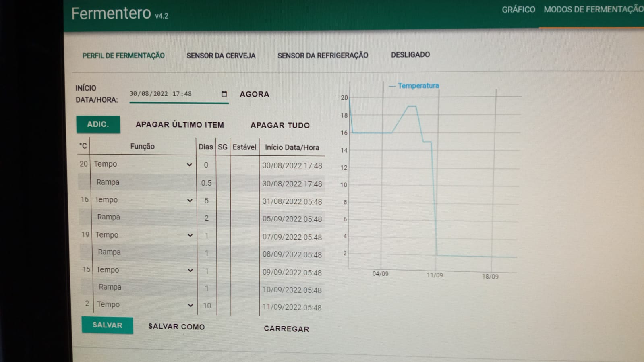Click CARREGAR to load a profile
Image resolution: width=644 pixels, height=362 pixels.
[x=286, y=329]
